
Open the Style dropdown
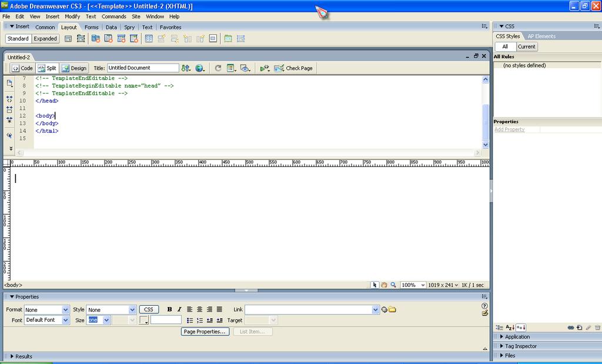(132, 309)
